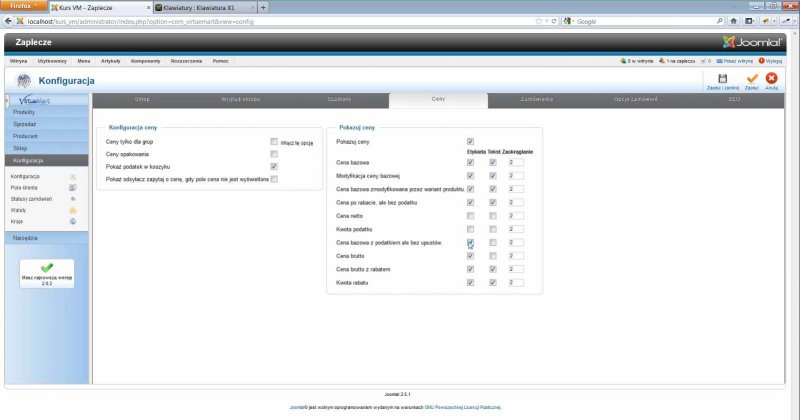Click the Zapisz checkmark icon
The width and height of the screenshot is (800, 420).
pyautogui.click(x=751, y=78)
